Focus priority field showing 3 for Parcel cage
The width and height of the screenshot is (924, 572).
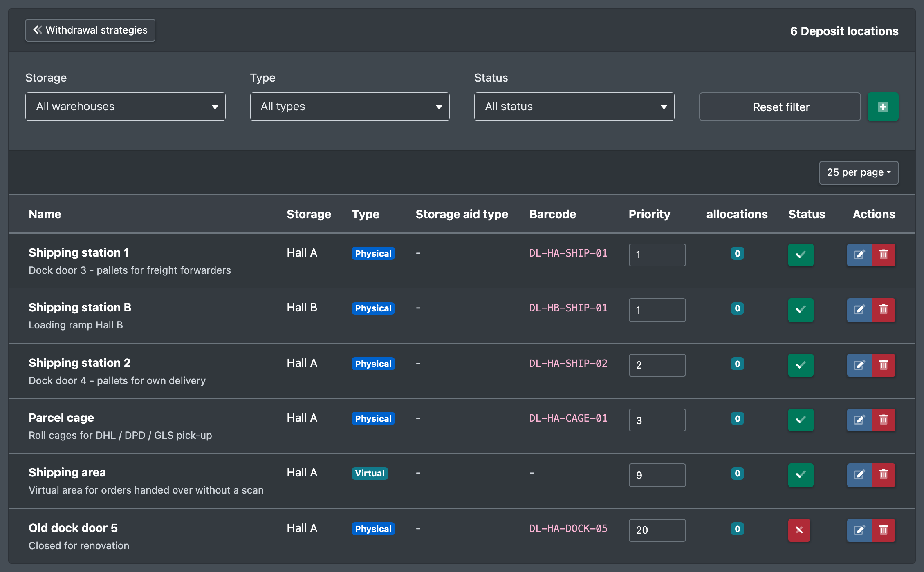(x=657, y=420)
